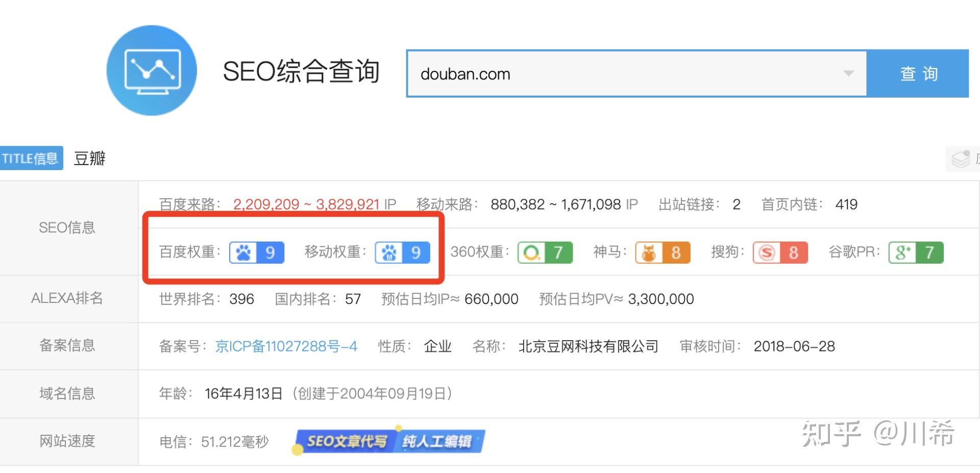Click the 审核时间 2018-06-28 date
The width and height of the screenshot is (980, 473).
pos(794,346)
